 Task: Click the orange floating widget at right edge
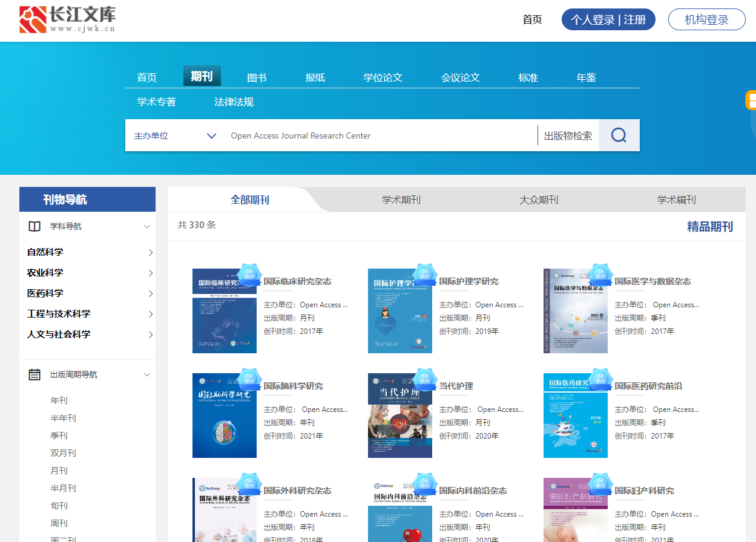pyautogui.click(x=751, y=100)
